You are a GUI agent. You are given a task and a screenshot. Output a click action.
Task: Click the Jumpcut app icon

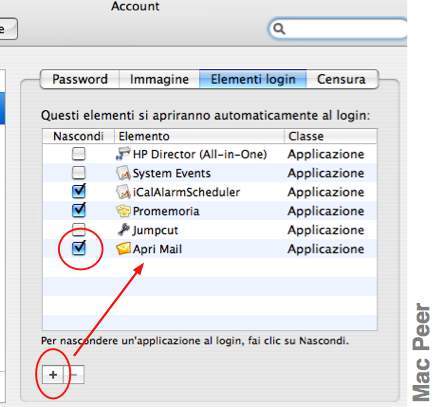tap(123, 230)
